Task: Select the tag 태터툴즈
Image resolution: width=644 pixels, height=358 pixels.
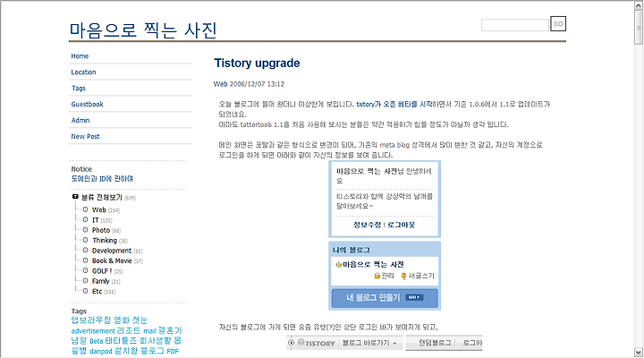Action: pos(121,341)
